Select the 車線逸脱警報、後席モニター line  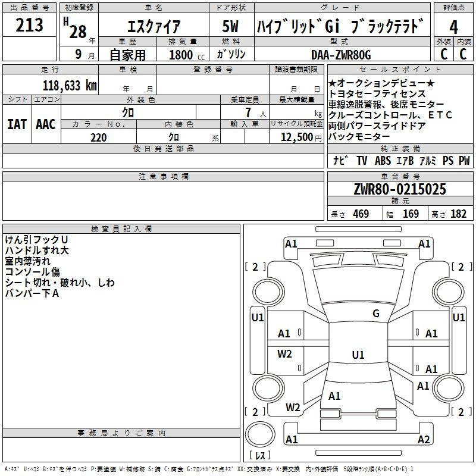(x=386, y=105)
